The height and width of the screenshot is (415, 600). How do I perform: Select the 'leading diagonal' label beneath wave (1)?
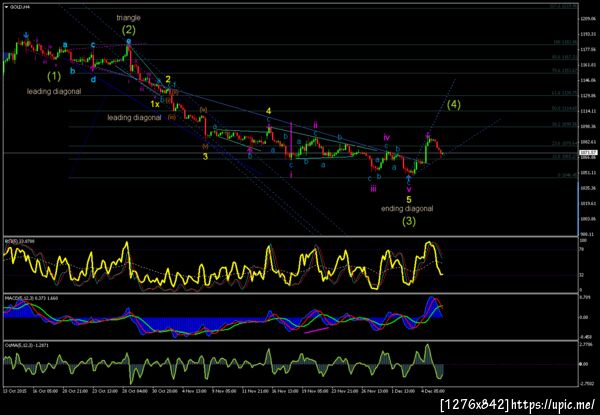54,91
